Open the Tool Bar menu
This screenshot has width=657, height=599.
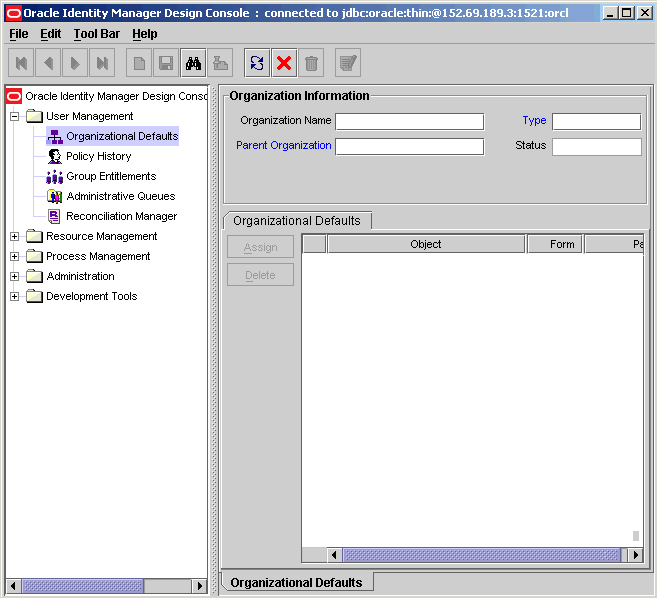click(x=97, y=34)
